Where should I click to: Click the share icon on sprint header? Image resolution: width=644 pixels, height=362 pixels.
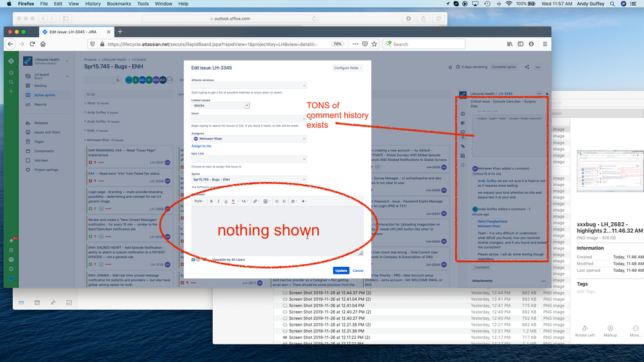click(527, 67)
